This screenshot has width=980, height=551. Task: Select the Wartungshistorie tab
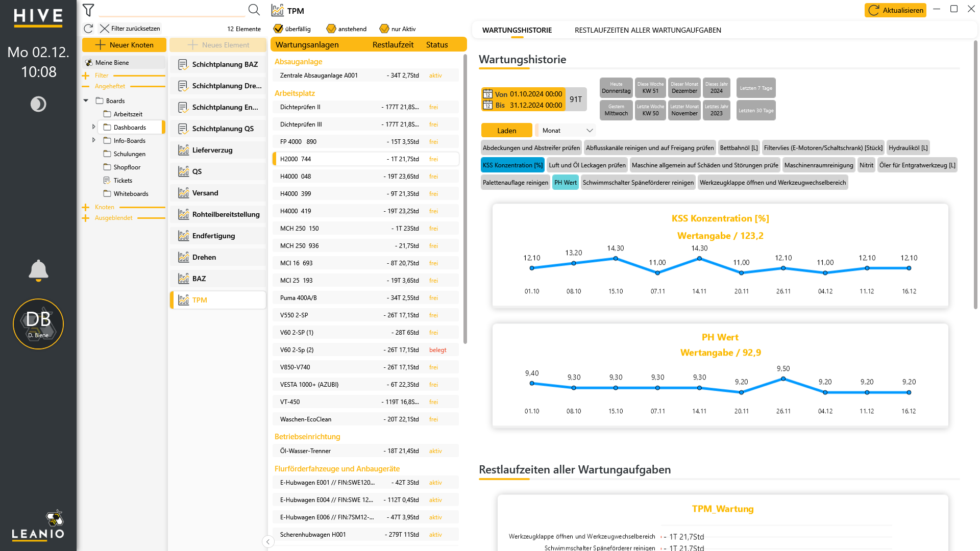tap(517, 30)
